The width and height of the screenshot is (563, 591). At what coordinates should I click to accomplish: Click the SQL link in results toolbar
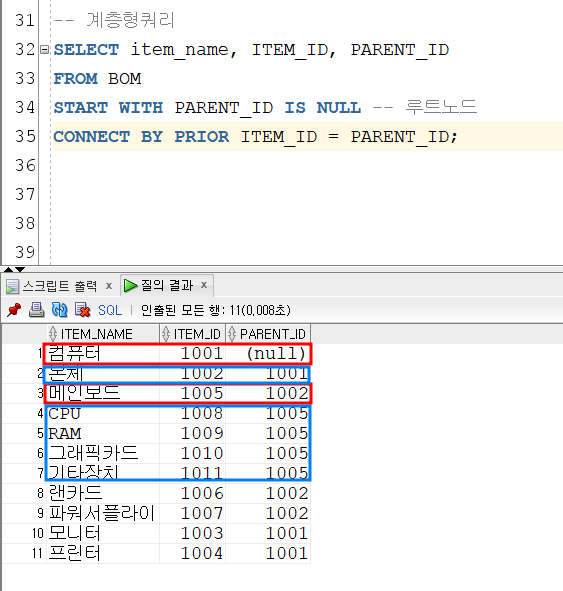point(110,310)
